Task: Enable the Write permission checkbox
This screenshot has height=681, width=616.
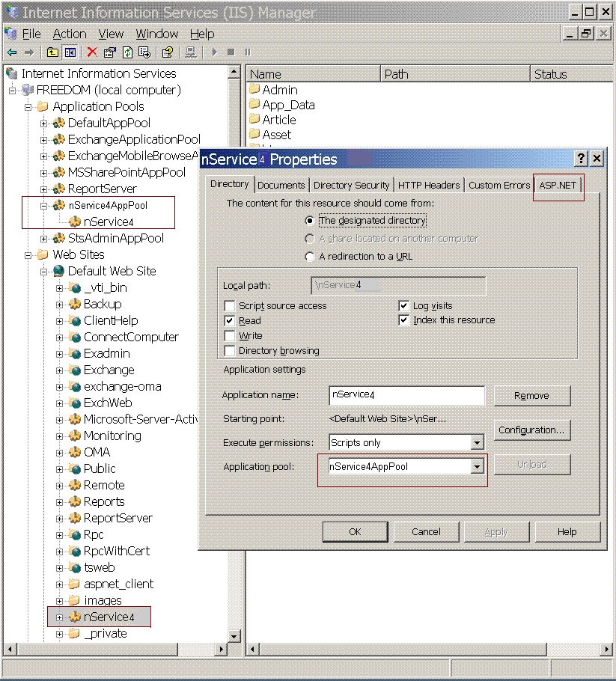Action: [x=229, y=336]
